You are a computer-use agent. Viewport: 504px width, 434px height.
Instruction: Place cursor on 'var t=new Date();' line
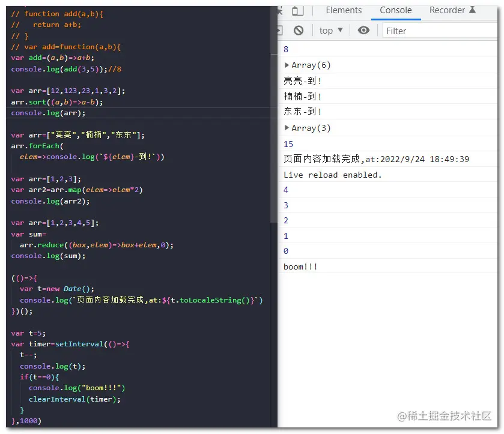point(57,289)
